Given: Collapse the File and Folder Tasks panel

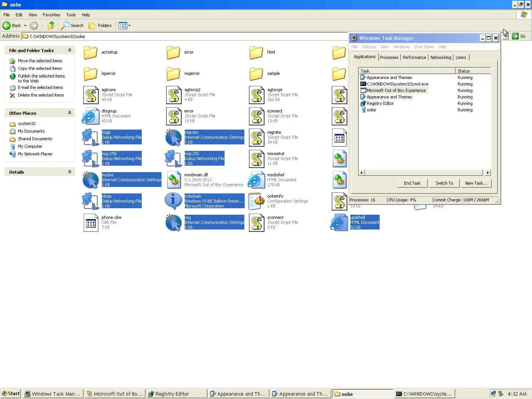Looking at the screenshot, I should point(70,50).
